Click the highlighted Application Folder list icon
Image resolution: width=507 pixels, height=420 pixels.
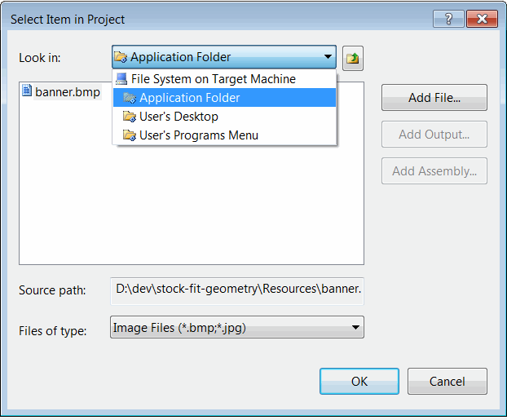[x=130, y=98]
